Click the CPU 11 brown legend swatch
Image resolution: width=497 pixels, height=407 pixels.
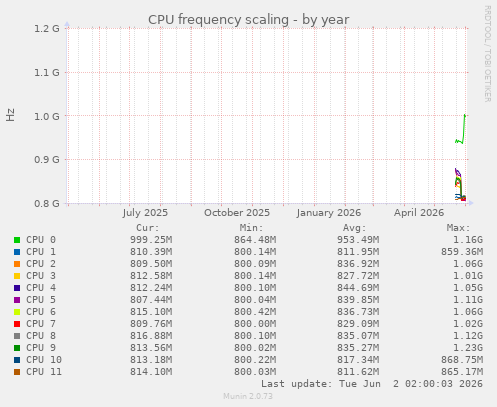(17, 372)
